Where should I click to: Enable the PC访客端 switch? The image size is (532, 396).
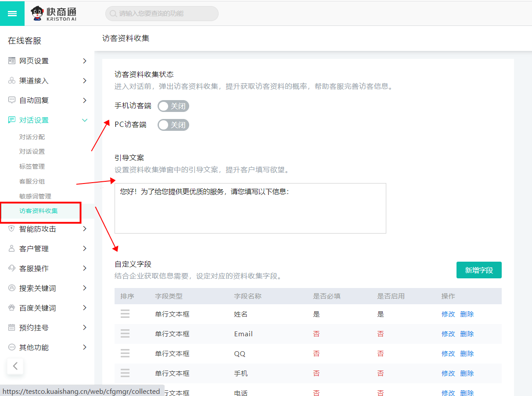pyautogui.click(x=173, y=125)
